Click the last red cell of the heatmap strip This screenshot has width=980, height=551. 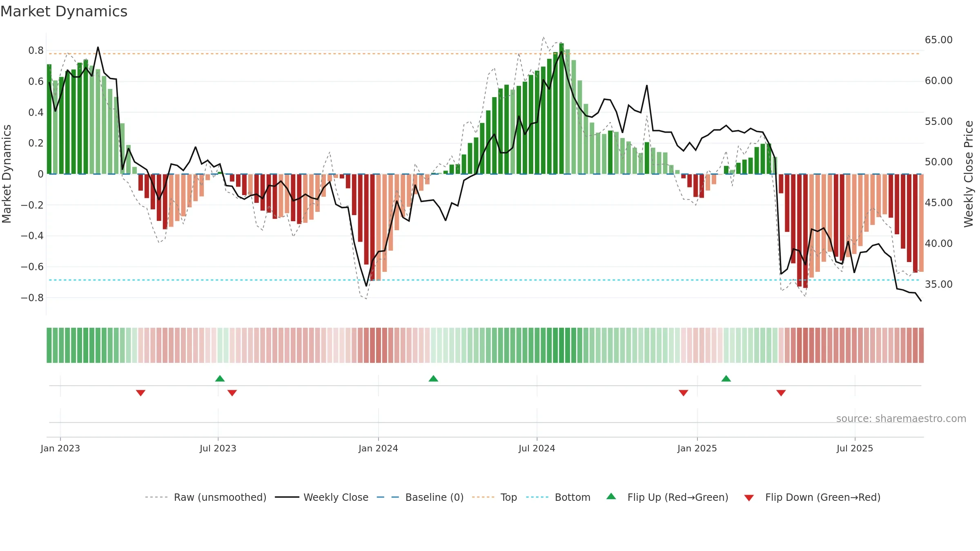tap(921, 345)
